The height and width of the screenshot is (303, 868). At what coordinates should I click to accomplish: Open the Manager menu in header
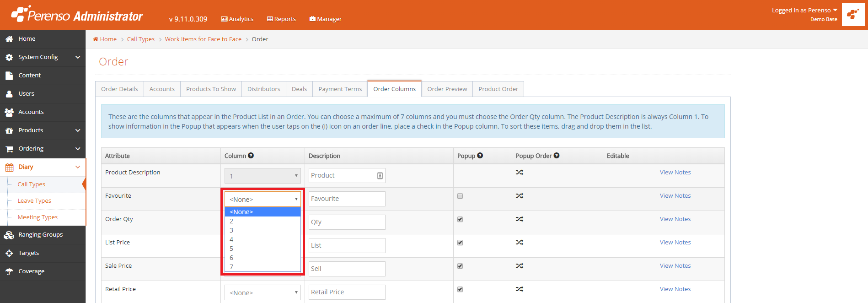point(325,19)
